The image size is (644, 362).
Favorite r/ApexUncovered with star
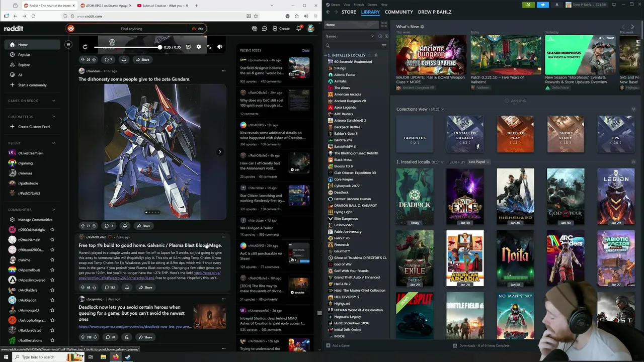pyautogui.click(x=52, y=280)
